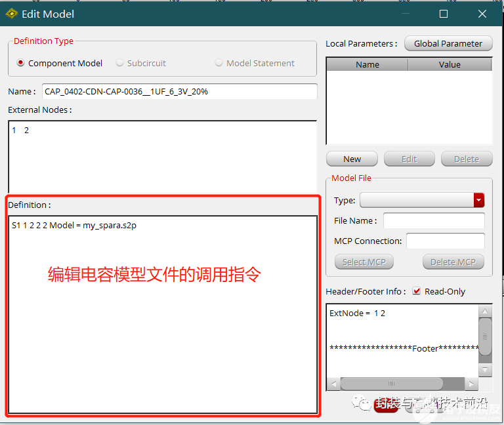Select the Component Model radio button
Screen dimensions: 504x425
[20, 63]
